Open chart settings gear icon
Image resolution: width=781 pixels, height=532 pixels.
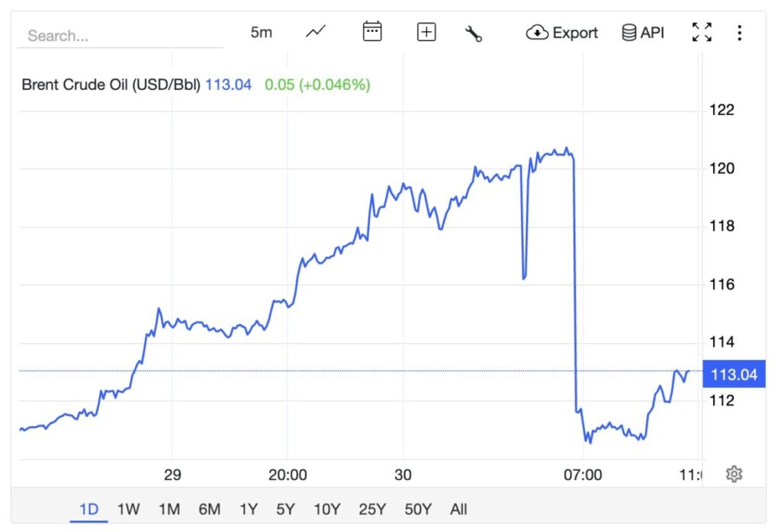pyautogui.click(x=734, y=474)
